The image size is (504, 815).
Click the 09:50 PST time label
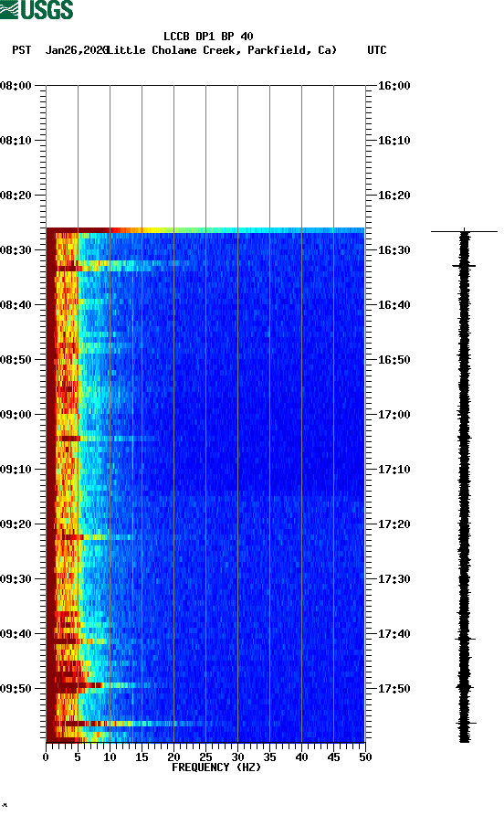(x=16, y=689)
